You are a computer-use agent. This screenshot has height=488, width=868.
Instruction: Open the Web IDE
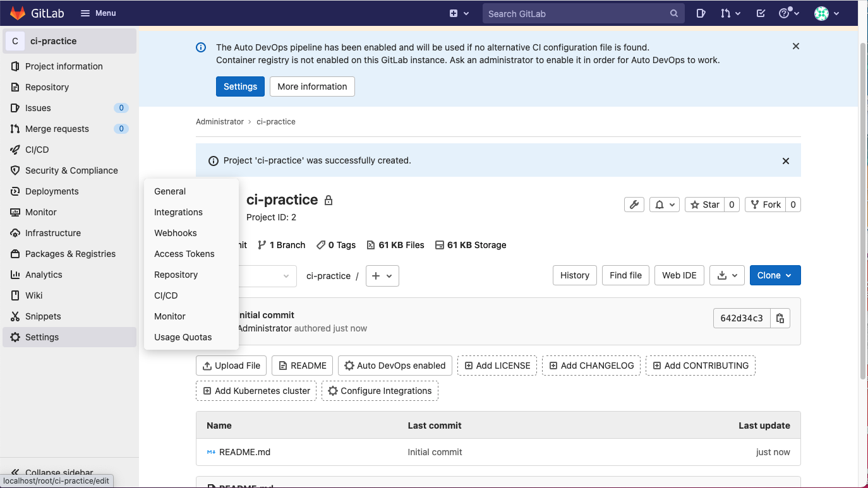(679, 275)
